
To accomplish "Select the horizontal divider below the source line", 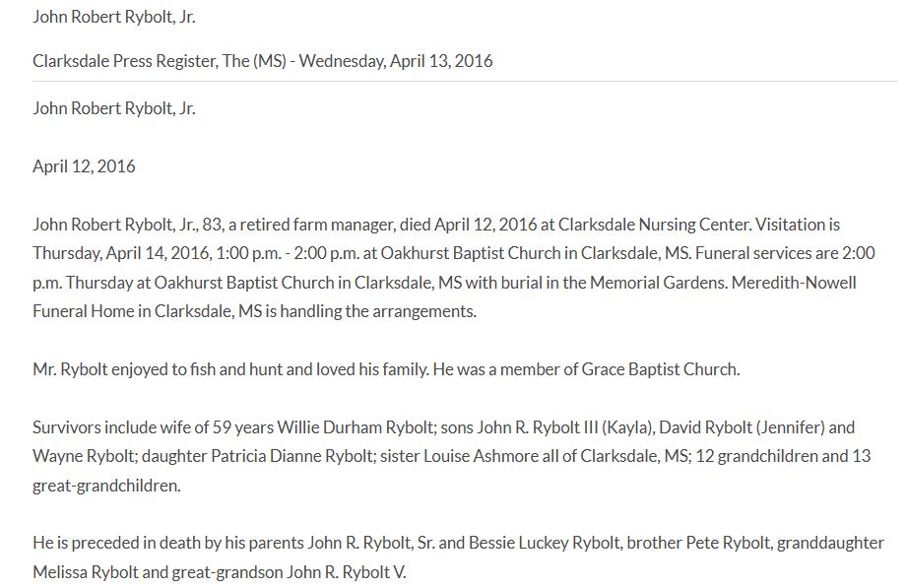I will (465, 81).
